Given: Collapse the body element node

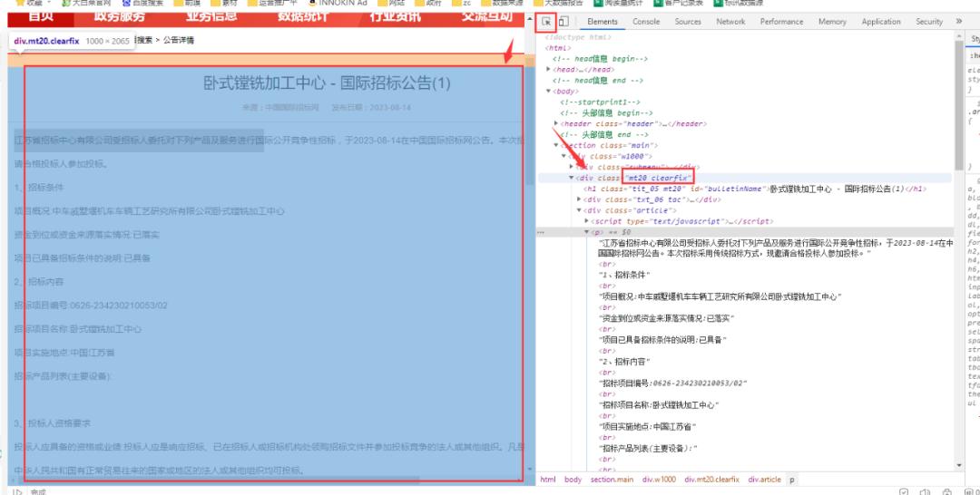Looking at the screenshot, I should 548,92.
